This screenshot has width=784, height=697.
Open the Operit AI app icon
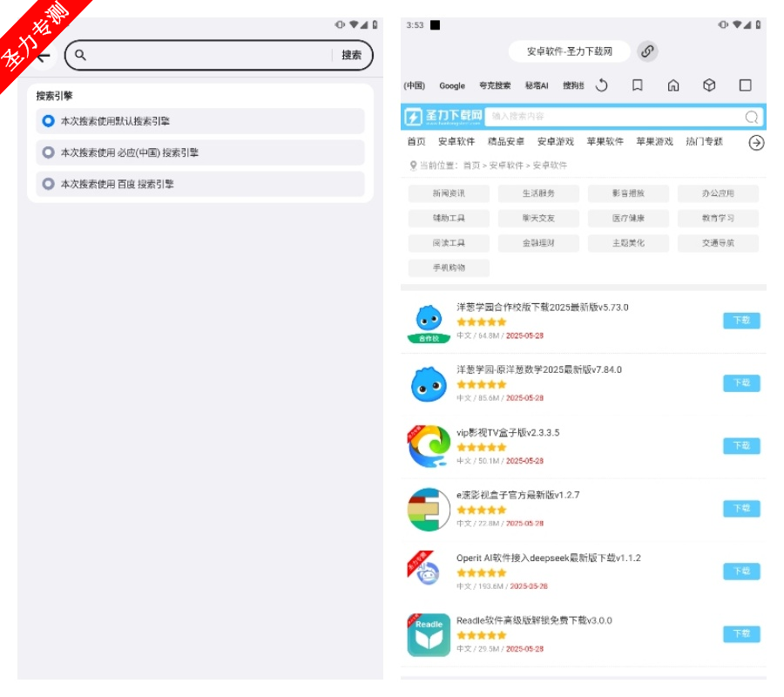coord(424,569)
